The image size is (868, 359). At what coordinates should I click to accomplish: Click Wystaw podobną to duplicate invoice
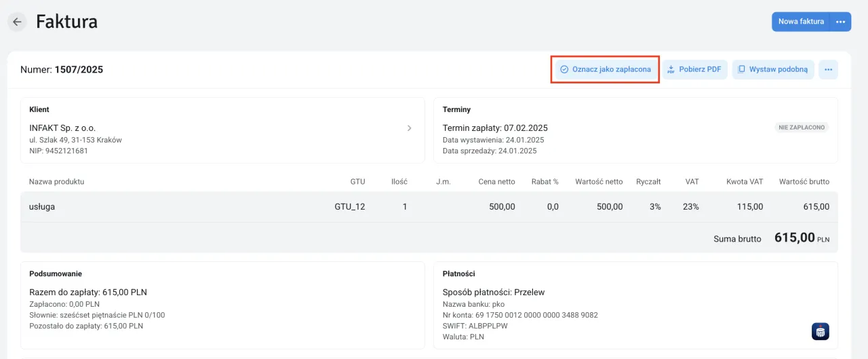(x=772, y=69)
